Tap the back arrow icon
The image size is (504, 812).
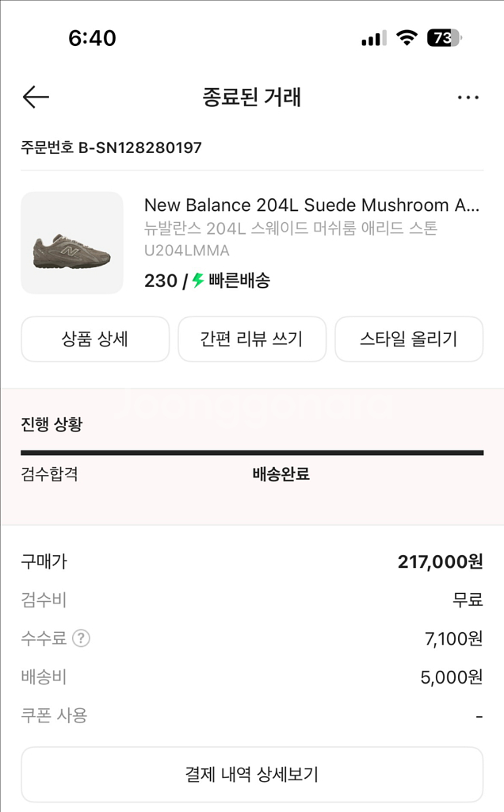(x=36, y=98)
